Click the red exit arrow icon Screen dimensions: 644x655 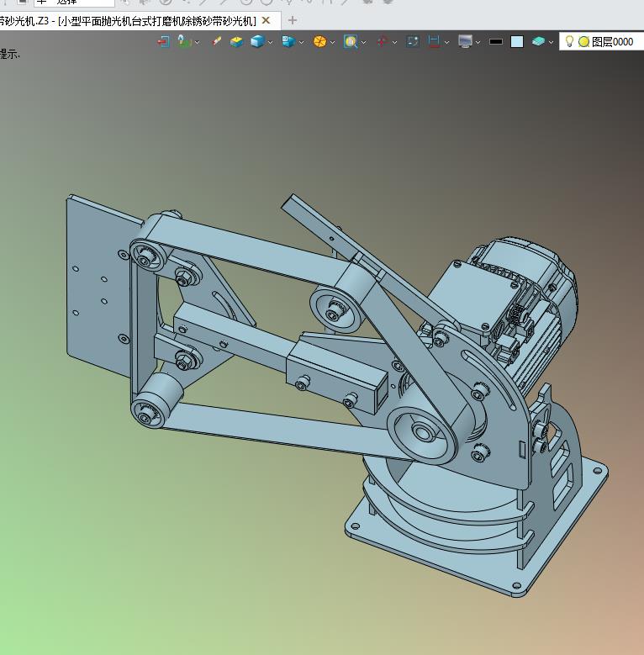(163, 42)
